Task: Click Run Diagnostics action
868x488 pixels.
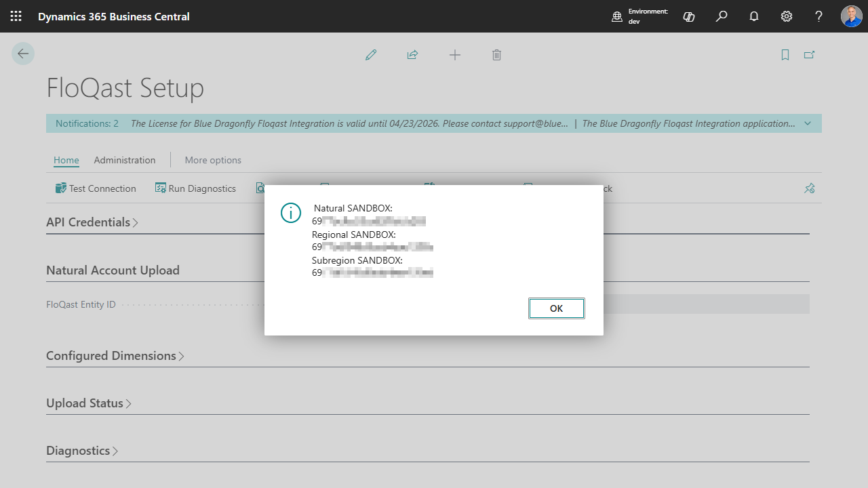Action: (x=195, y=188)
